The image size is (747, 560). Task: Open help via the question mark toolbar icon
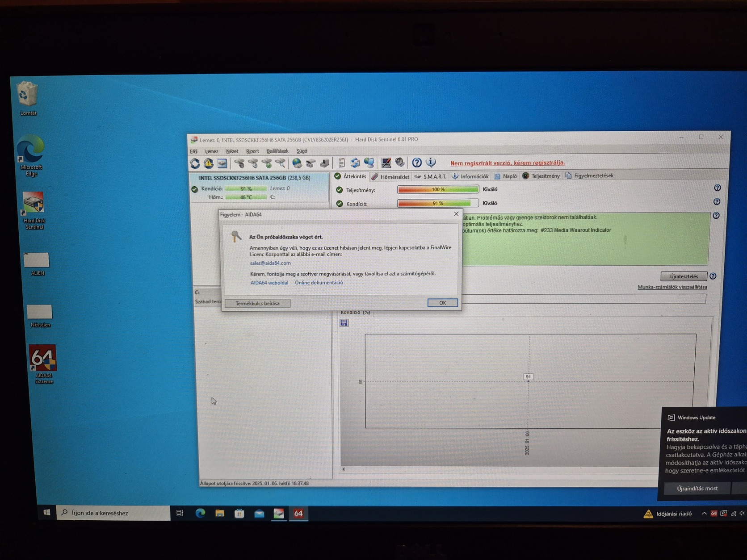(417, 163)
